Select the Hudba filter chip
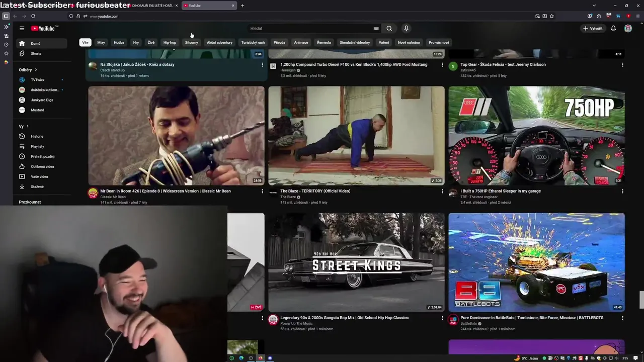The image size is (644, 362). [119, 43]
